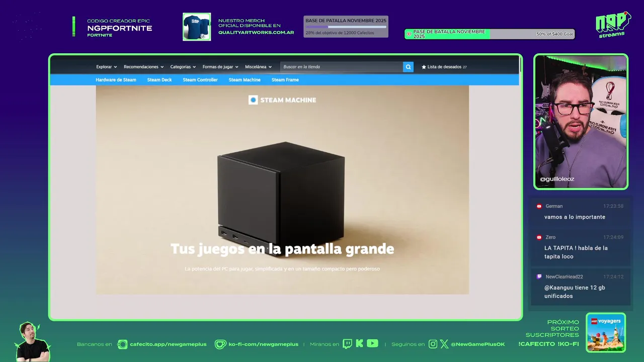Click the Kick icon in footer
This screenshot has width=644, height=362.
(x=359, y=344)
